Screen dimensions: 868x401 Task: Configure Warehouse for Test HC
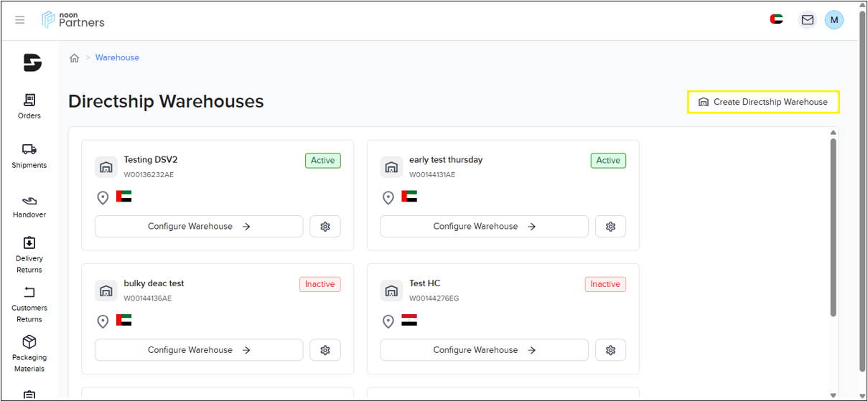484,350
